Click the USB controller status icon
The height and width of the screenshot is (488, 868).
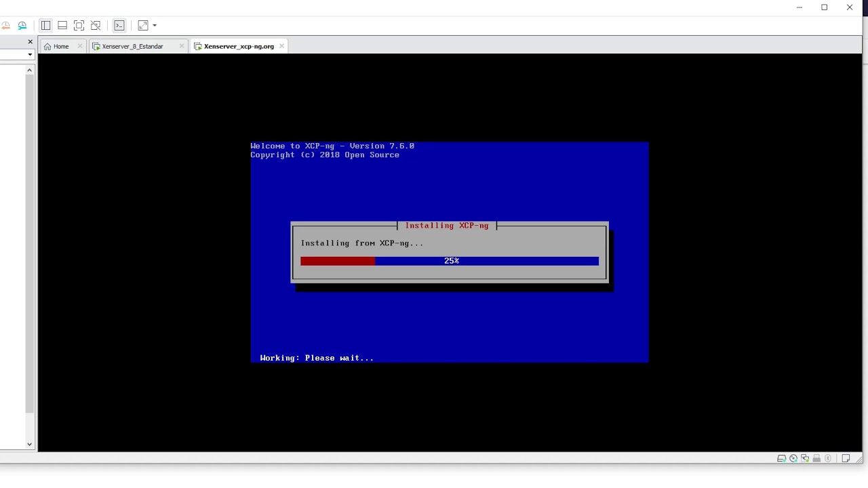click(816, 458)
